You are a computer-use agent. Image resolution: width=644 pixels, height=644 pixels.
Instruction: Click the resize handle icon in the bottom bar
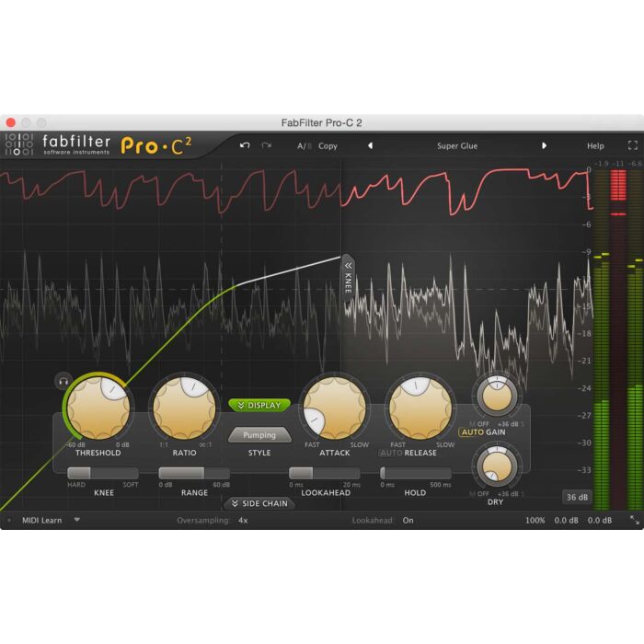coord(635,521)
